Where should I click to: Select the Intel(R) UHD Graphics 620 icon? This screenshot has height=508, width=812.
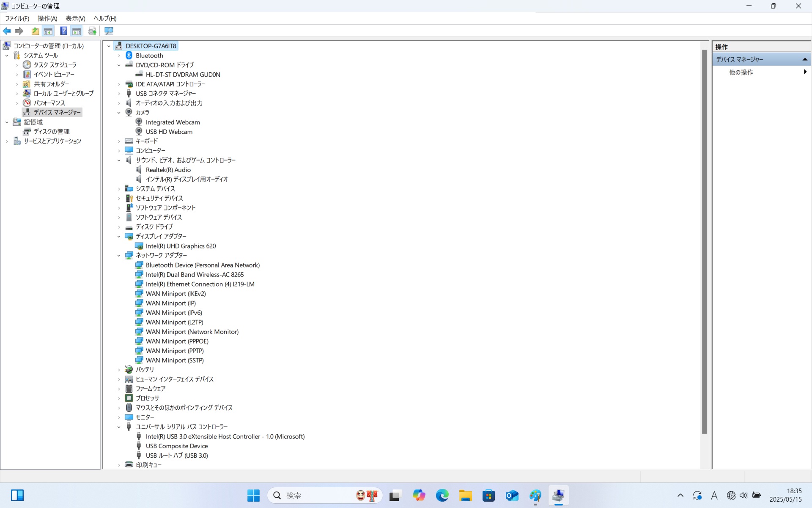(x=139, y=246)
